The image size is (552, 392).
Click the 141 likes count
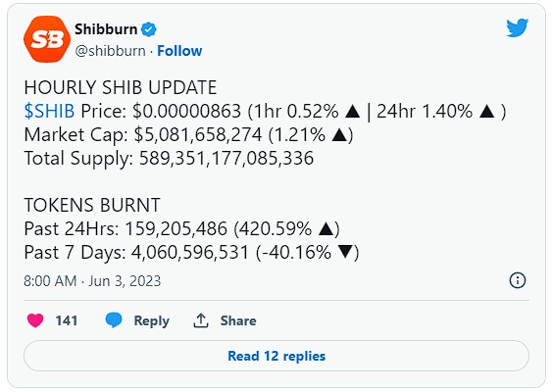click(67, 320)
